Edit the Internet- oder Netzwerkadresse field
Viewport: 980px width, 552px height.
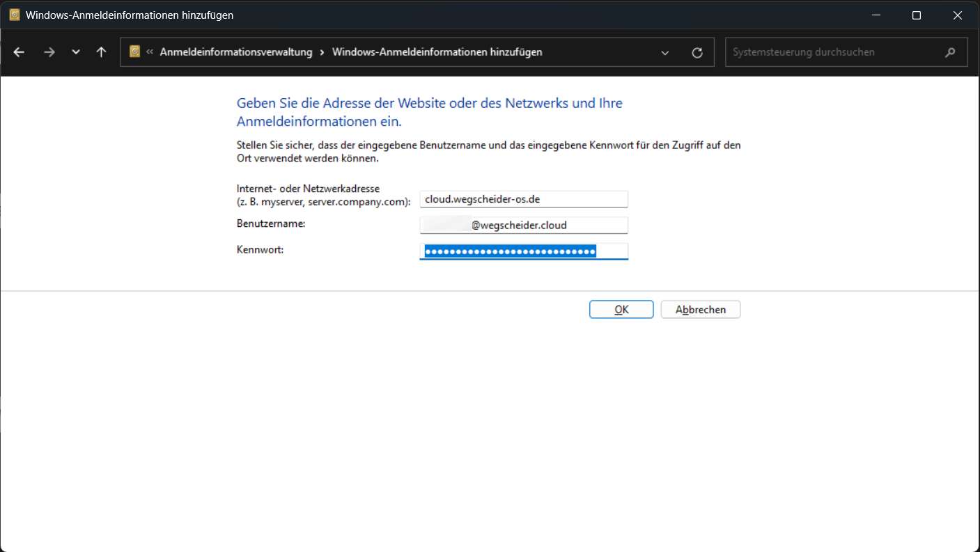(524, 199)
